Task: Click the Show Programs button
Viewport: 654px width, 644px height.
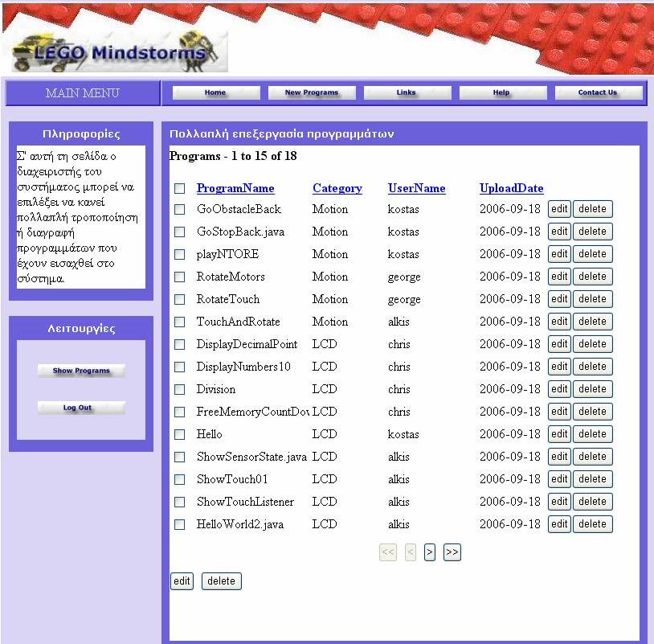Action: 81,371
